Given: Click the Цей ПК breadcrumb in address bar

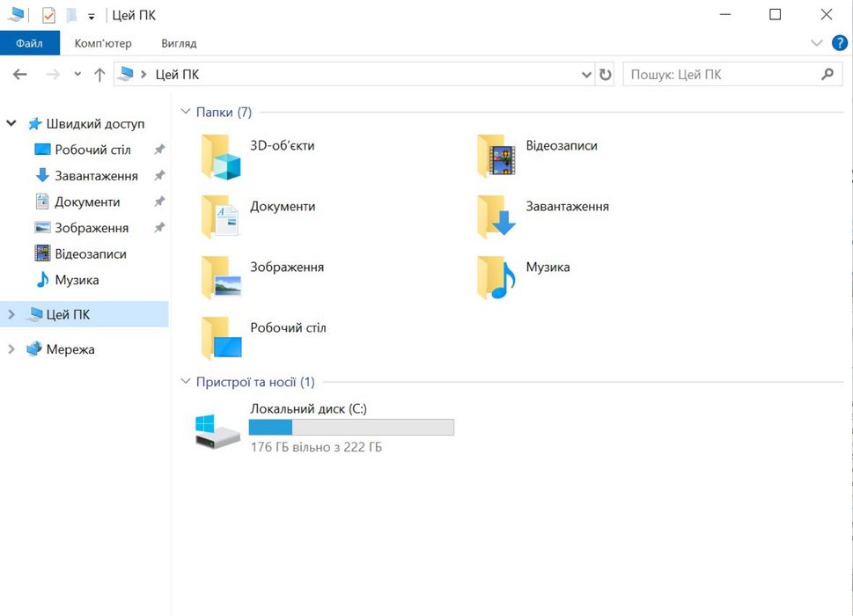Looking at the screenshot, I should 177,75.
